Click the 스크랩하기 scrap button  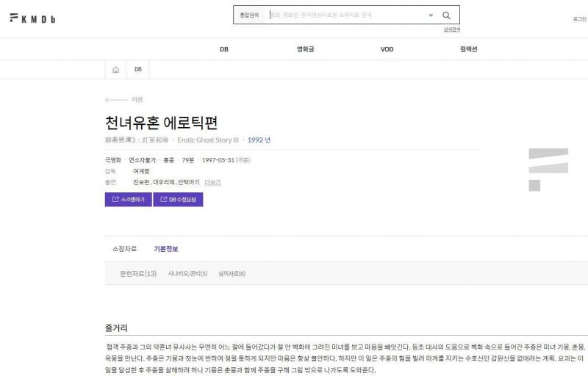[128, 199]
